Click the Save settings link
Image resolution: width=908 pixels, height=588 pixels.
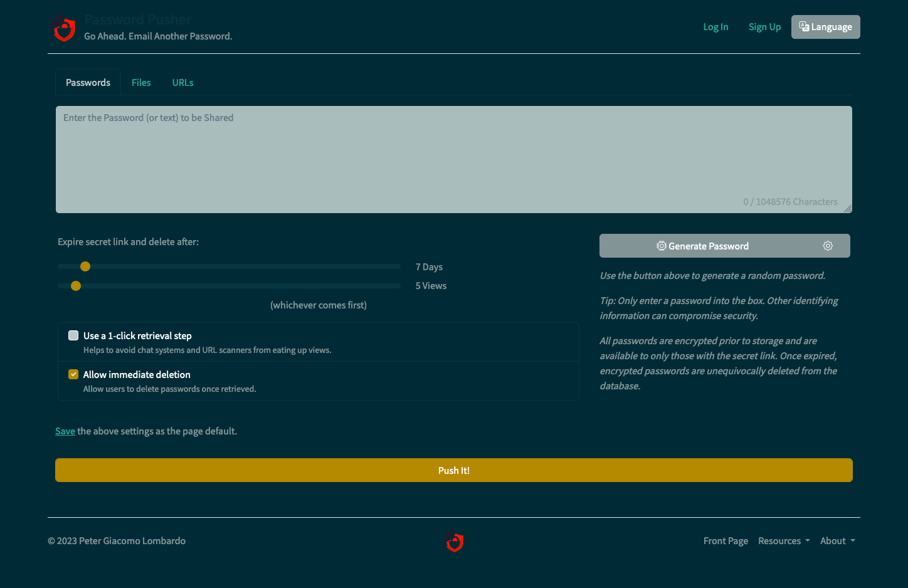65,431
